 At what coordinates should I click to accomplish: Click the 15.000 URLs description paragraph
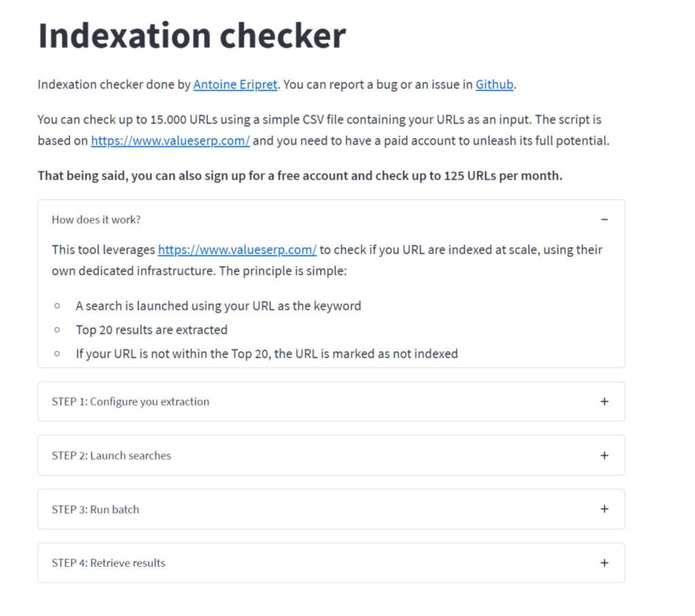click(x=324, y=130)
